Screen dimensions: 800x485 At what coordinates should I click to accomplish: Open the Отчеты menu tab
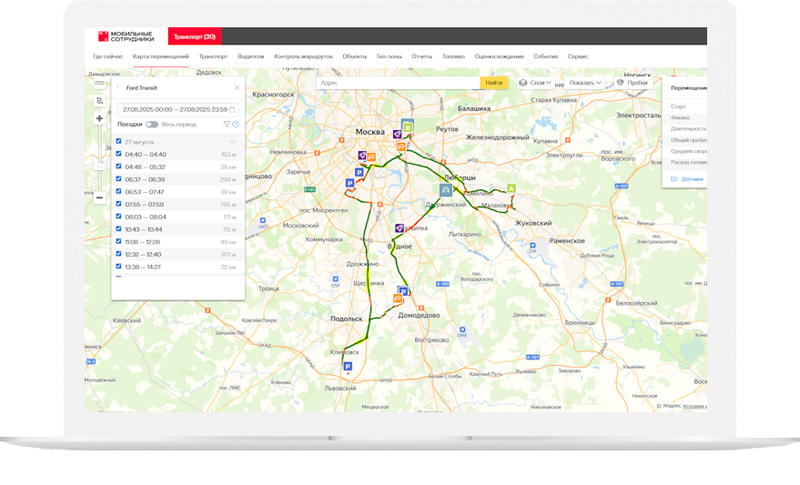[421, 58]
